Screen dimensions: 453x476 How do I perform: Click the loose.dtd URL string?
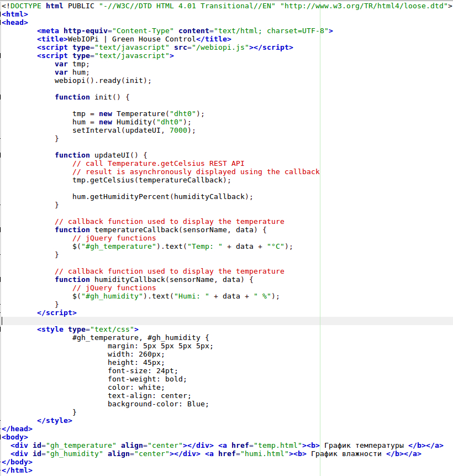(x=364, y=6)
